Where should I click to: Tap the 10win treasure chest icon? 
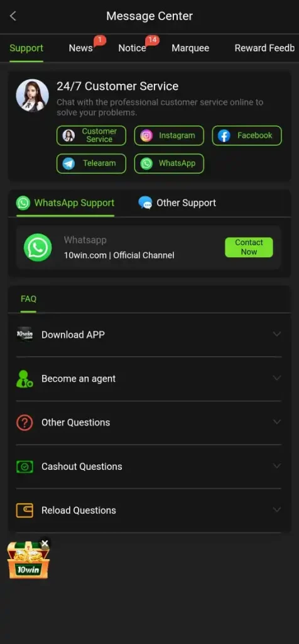(x=28, y=560)
